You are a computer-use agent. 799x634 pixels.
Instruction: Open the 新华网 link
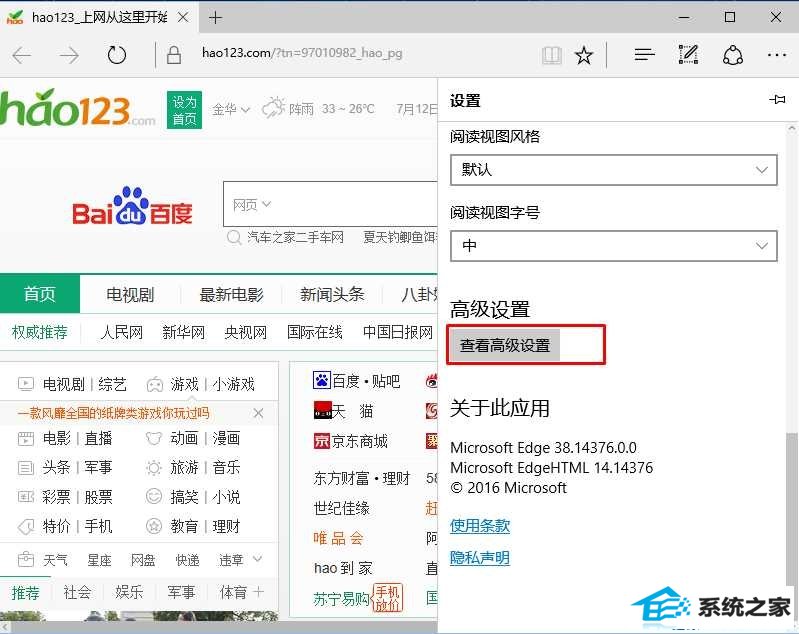pos(183,332)
